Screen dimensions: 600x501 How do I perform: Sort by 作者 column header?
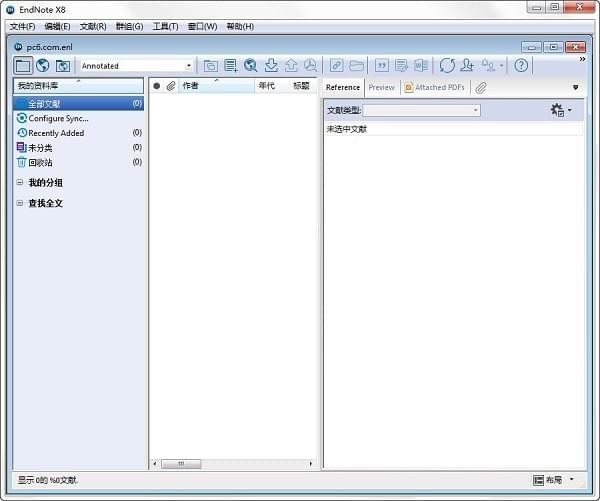click(x=216, y=86)
